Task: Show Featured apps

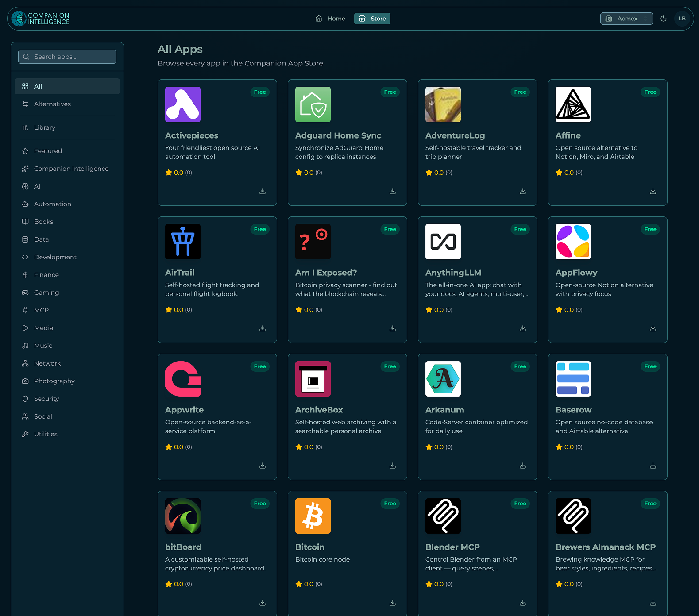Action: [67, 151]
